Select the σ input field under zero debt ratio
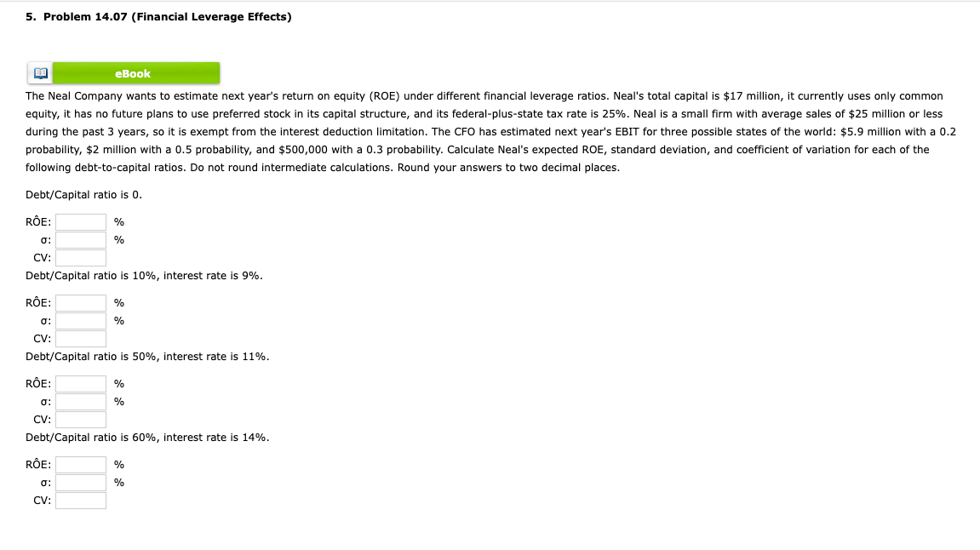This screenshot has height=550, width=980. tap(80, 239)
